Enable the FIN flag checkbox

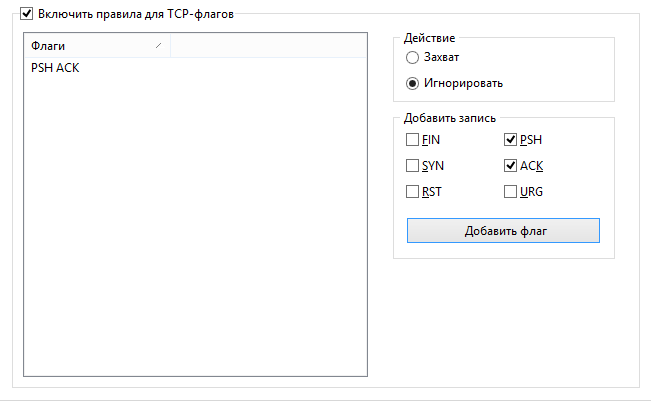click(x=412, y=140)
